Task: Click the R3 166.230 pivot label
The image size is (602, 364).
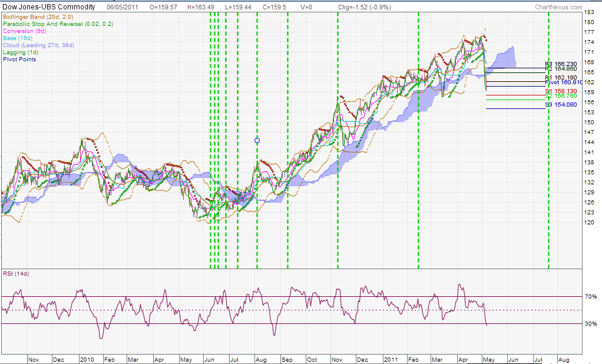Action: click(x=561, y=64)
